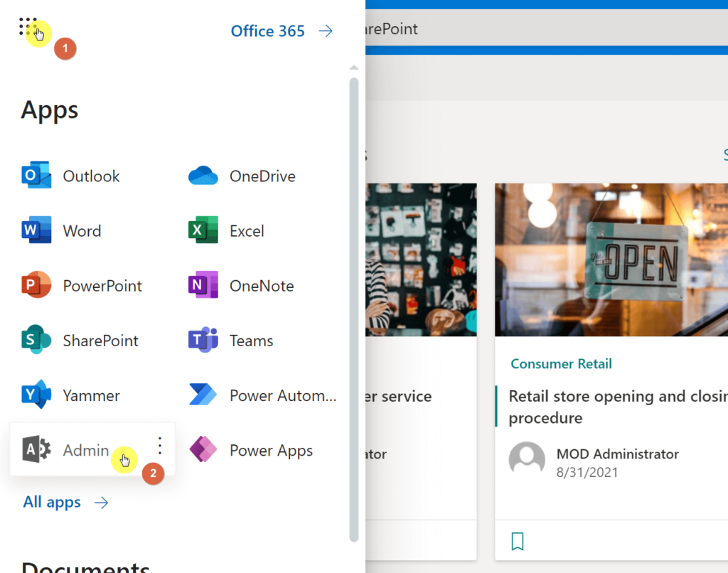Screen dimensions: 728x573
Task: Open the left news card thumbnail image
Action: tap(421, 259)
